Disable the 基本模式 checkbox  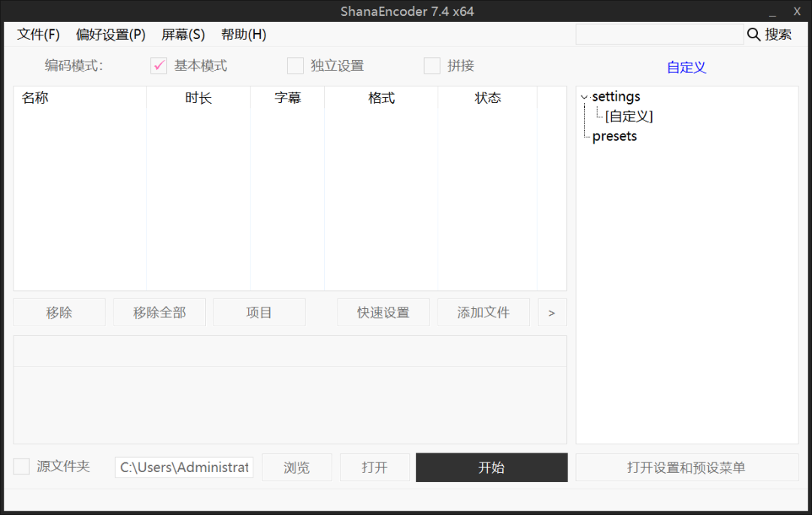158,65
